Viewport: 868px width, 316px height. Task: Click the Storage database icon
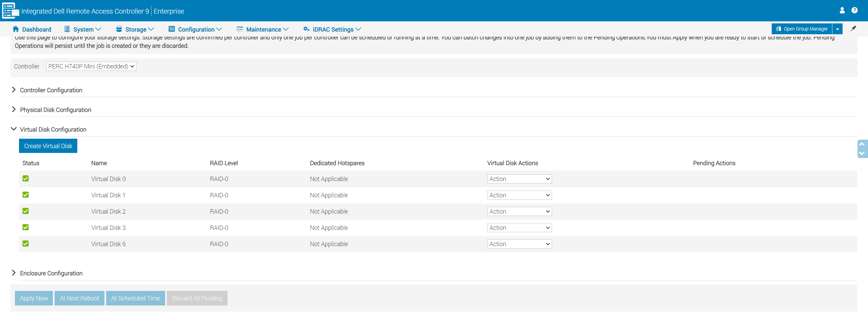[x=119, y=29]
